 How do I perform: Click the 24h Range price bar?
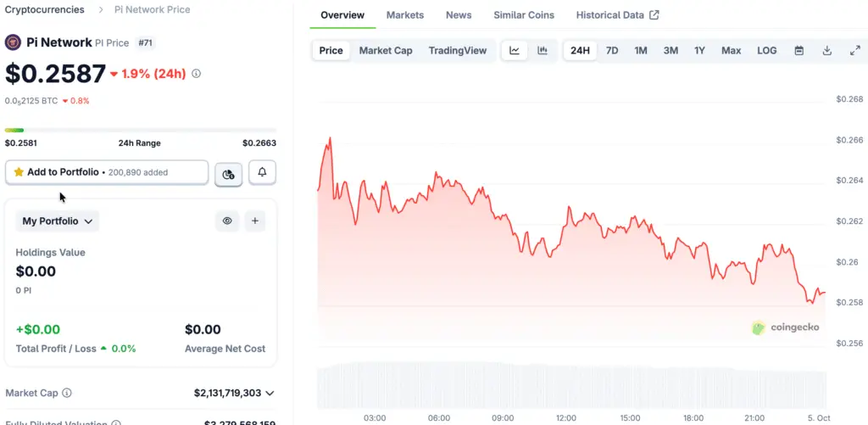point(140,130)
